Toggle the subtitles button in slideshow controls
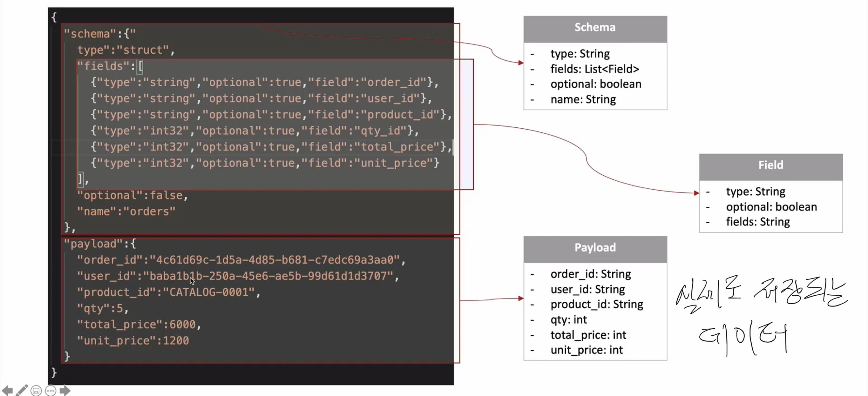 coord(36,391)
